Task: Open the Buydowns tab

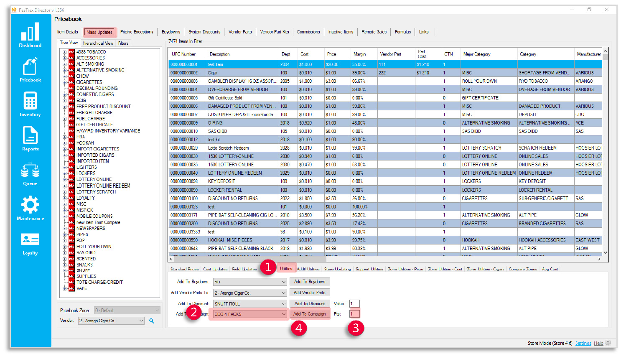Action: (x=171, y=32)
